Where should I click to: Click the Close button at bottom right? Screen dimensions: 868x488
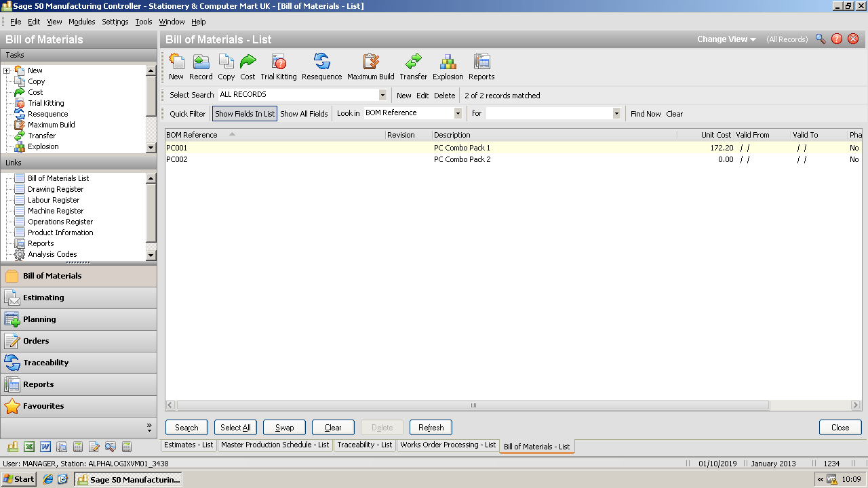pos(840,428)
